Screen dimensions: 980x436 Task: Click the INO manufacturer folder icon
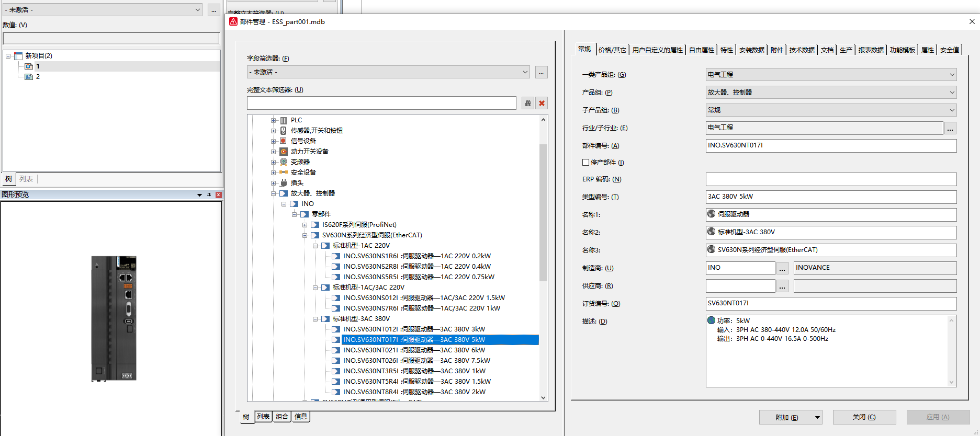click(294, 204)
